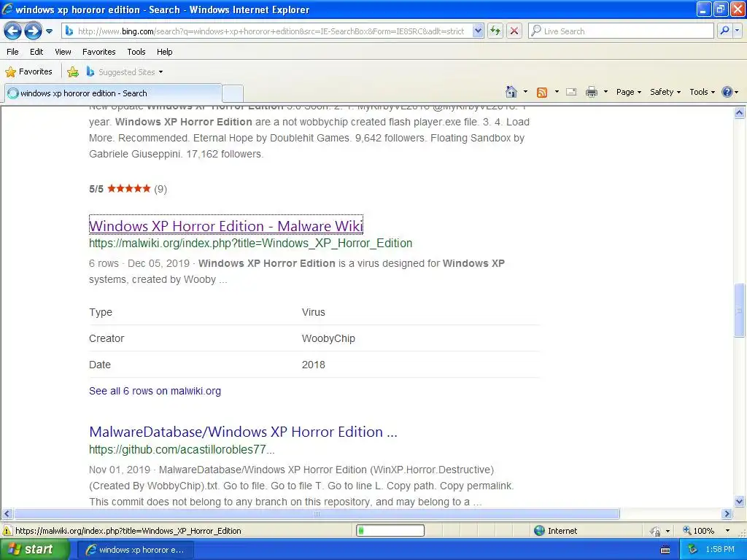Click the network tray icon
Image resolution: width=747 pixels, height=560 pixels.
click(692, 550)
